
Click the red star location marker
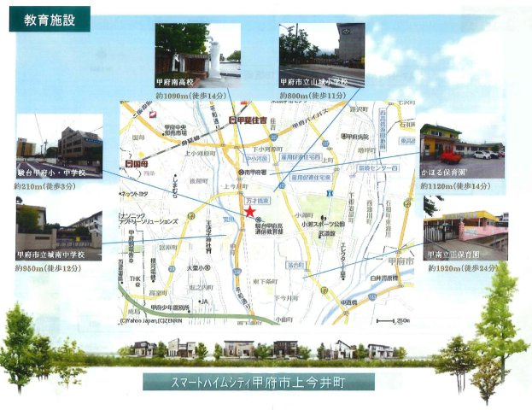[x=249, y=210]
